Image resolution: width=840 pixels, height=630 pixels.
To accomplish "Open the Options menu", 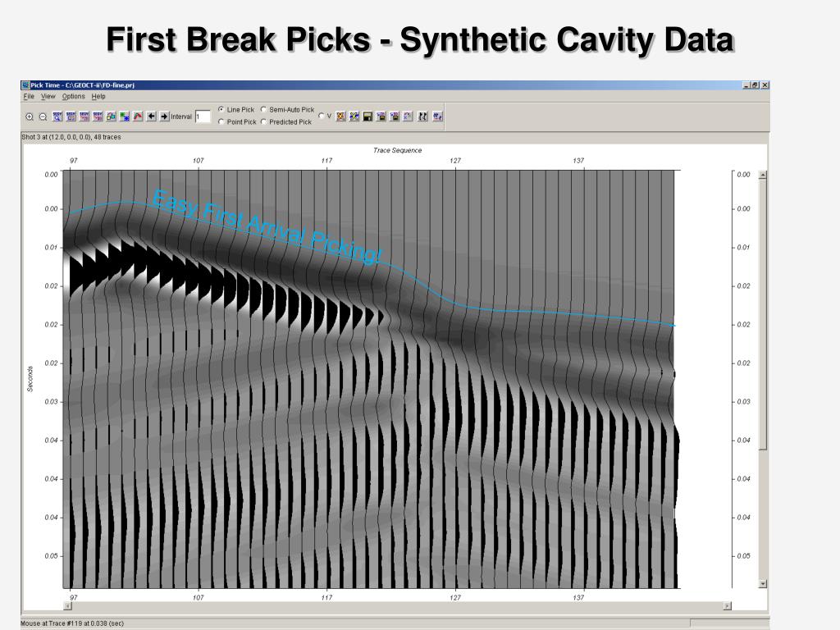I will 73,97.
